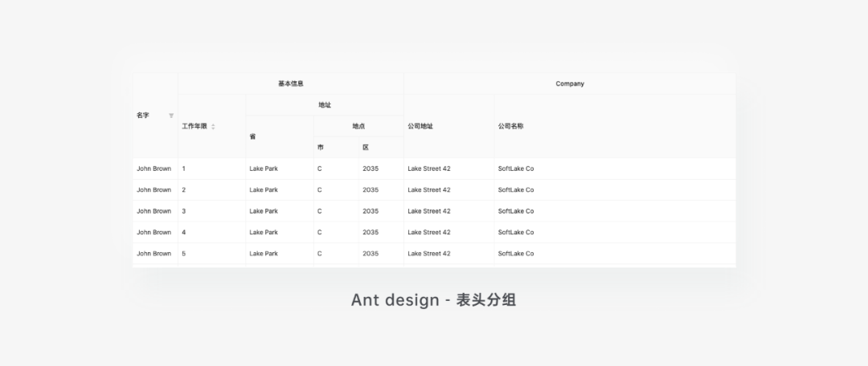Click John Brown in row with 工作年限 2
The width and height of the screenshot is (868, 366).
coord(154,189)
